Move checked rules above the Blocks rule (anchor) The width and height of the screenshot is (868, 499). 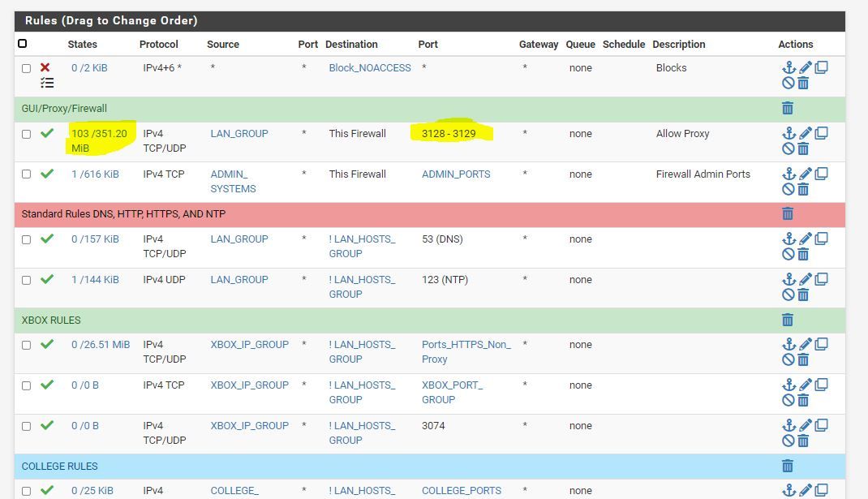[x=789, y=67]
